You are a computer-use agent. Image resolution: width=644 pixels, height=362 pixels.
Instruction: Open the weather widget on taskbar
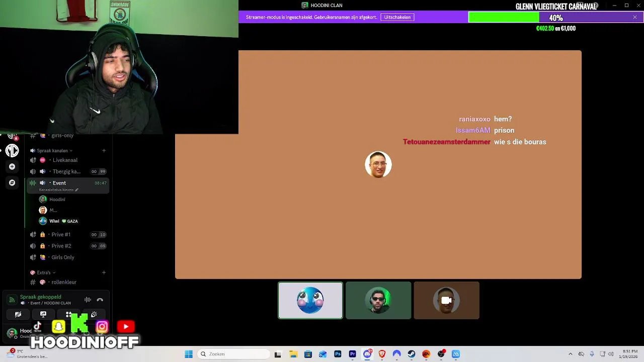click(28, 354)
